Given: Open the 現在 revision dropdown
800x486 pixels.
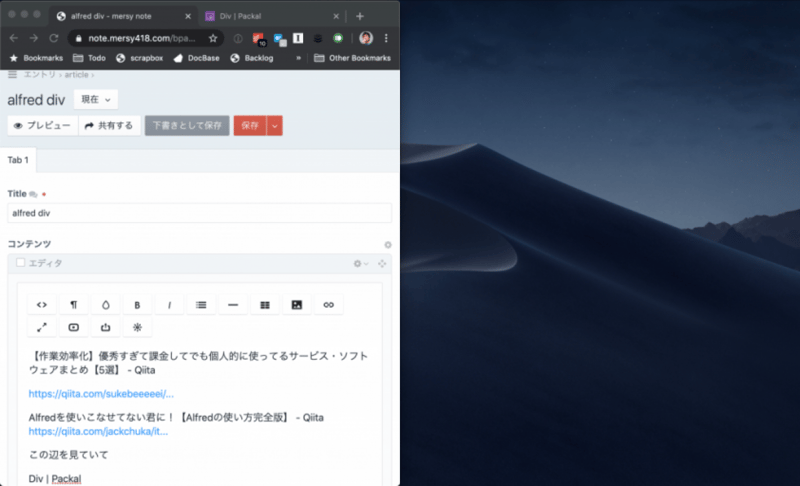Looking at the screenshot, I should pos(96,99).
